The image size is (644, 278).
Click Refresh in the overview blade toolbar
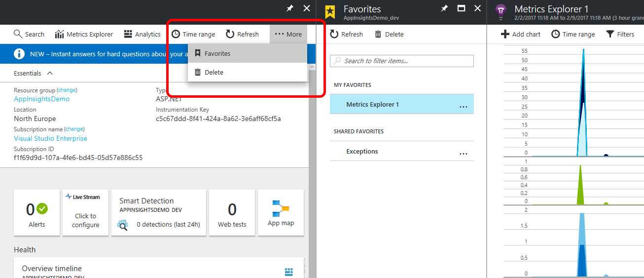pos(242,34)
